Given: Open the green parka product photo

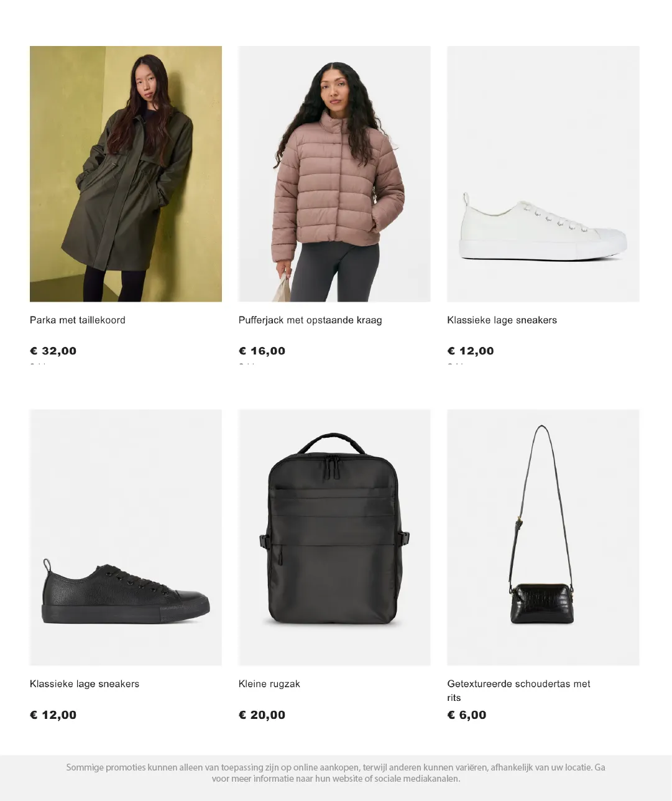Looking at the screenshot, I should pyautogui.click(x=126, y=174).
